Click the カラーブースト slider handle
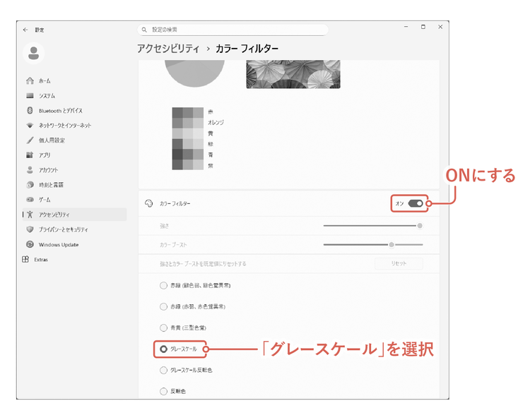530x420 pixels. [x=391, y=244]
